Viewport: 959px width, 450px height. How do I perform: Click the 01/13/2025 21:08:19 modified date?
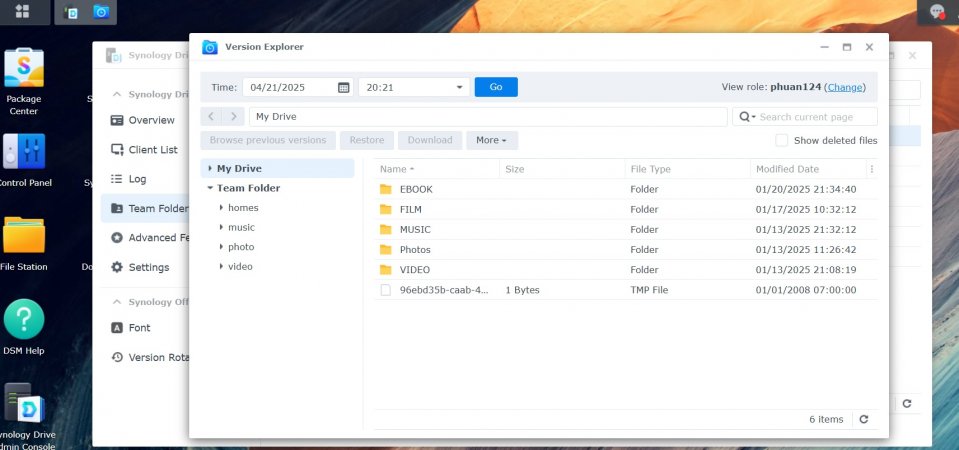(806, 270)
